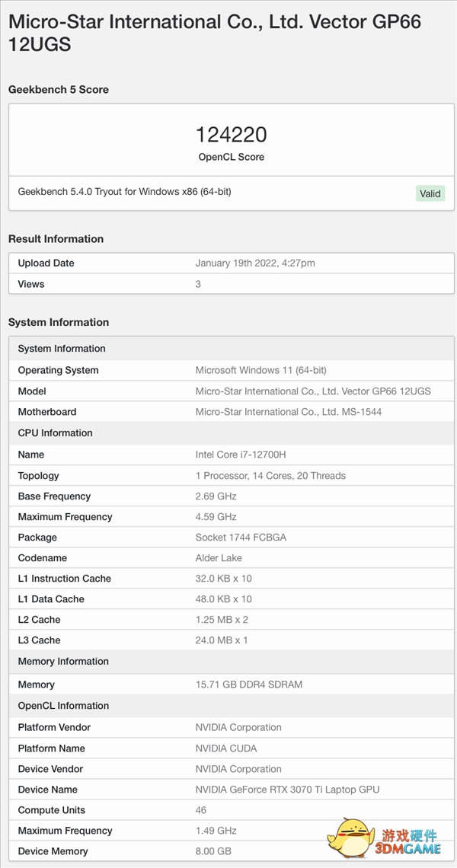Select the 'OpenCL Score' label

(x=231, y=157)
